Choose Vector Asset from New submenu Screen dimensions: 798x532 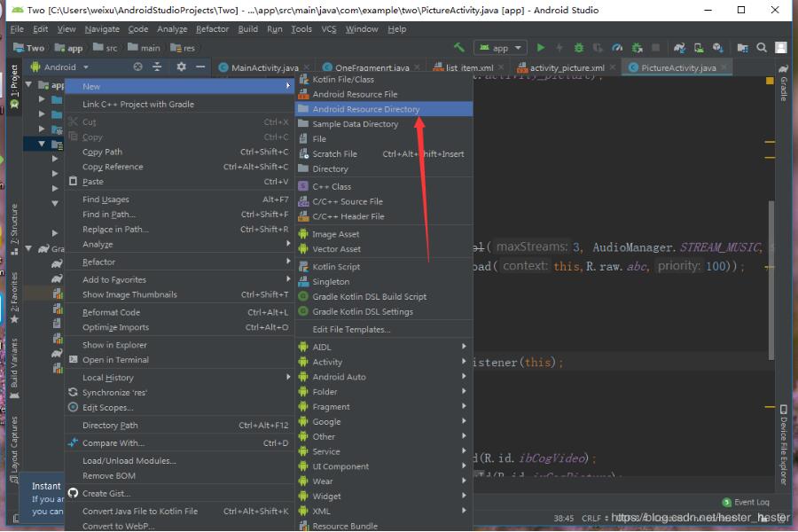[384, 249]
